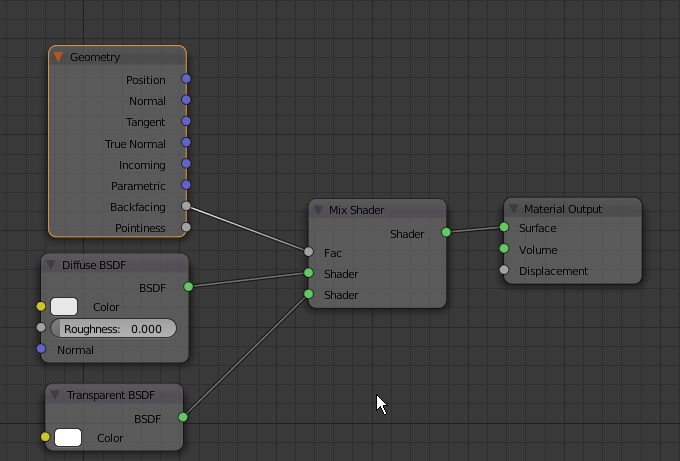Screen dimensions: 680x461
Task: Click the Tangent output socket
Action: tap(186, 121)
